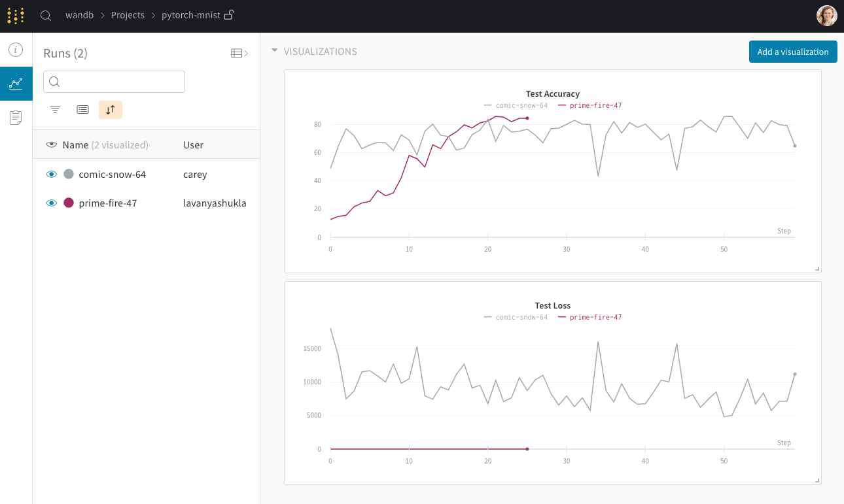Open the runs filter icon
The height and width of the screenshot is (504, 844).
pyautogui.click(x=55, y=110)
